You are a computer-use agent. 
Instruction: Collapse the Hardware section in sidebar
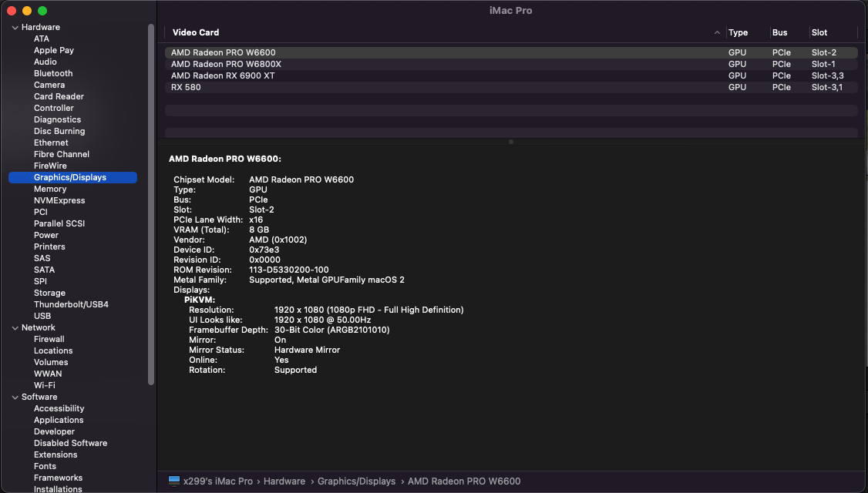coord(15,27)
